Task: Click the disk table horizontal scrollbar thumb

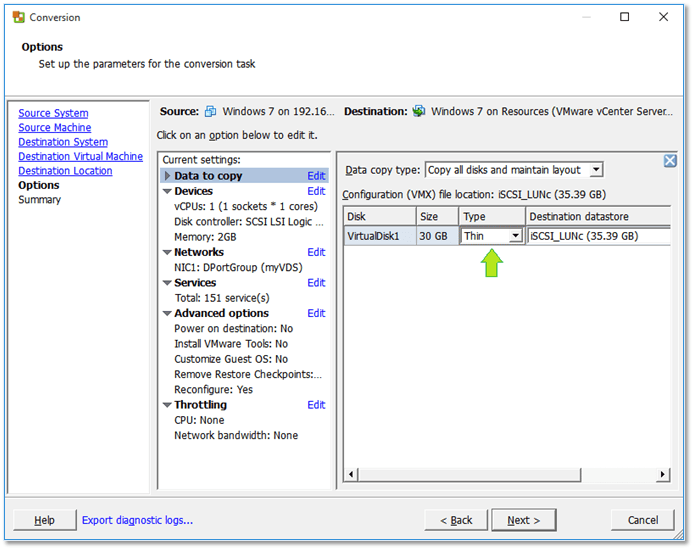Action: tap(469, 475)
